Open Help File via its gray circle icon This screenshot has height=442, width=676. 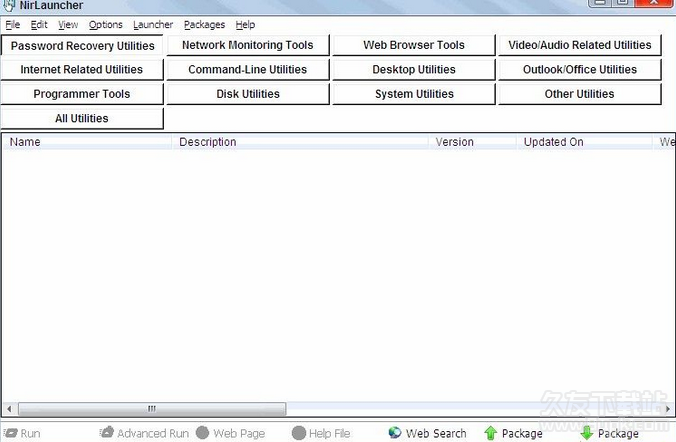298,433
